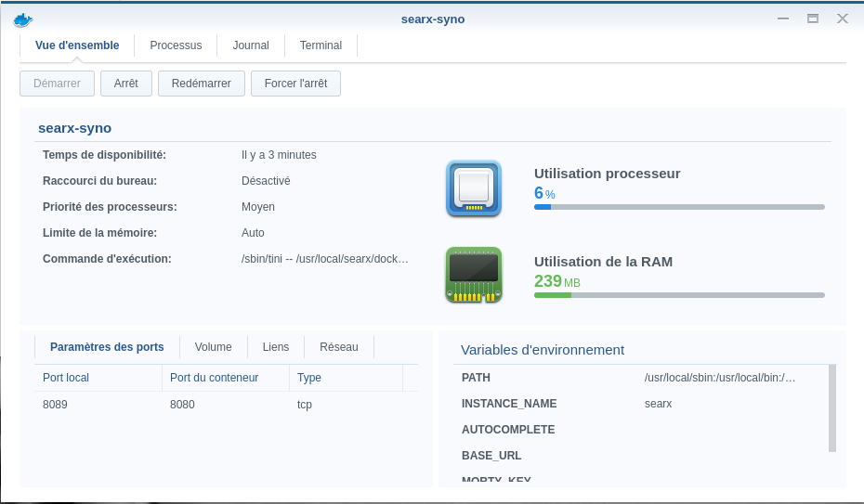Open the Journal tab
The width and height of the screenshot is (864, 504).
click(x=251, y=45)
